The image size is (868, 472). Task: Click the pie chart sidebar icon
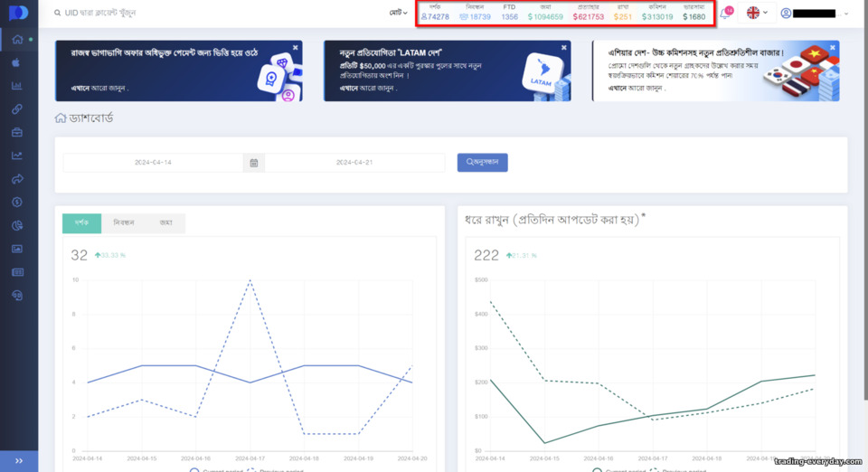[x=17, y=225]
